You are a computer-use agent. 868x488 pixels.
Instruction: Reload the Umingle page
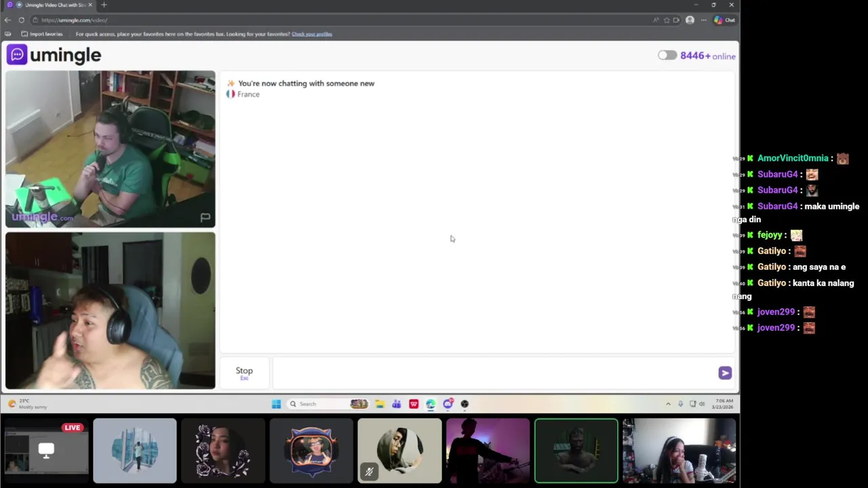pyautogui.click(x=22, y=20)
